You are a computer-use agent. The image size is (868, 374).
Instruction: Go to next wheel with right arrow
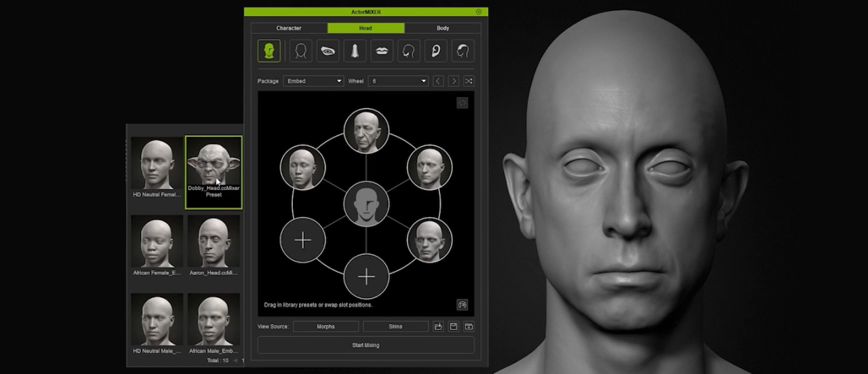[x=454, y=81]
